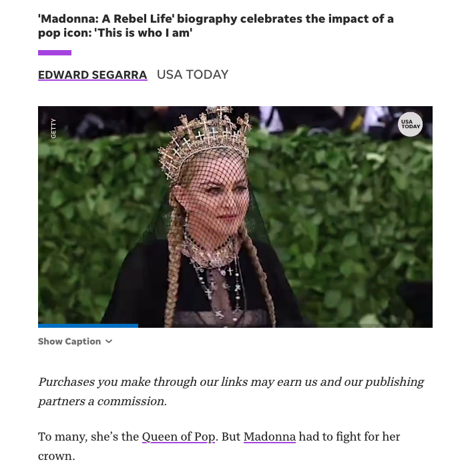
Task: Click the phrase 'This is who I am' in the headline
Action: coord(144,33)
